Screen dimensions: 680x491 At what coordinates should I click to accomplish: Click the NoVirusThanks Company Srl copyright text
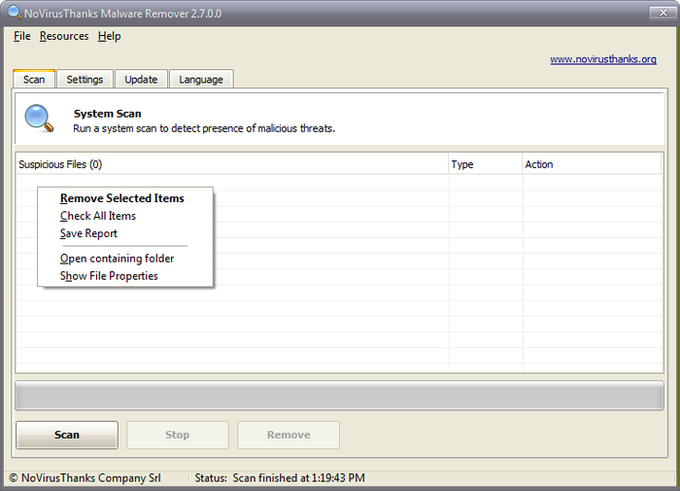coord(85,478)
